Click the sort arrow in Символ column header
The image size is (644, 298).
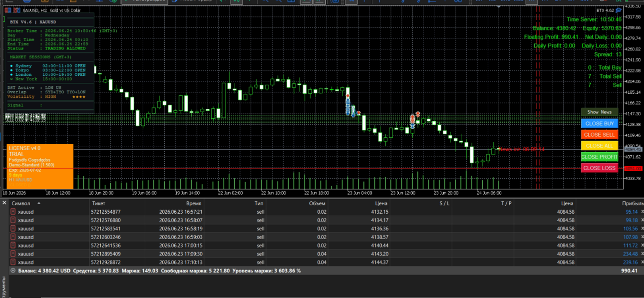(x=39, y=203)
